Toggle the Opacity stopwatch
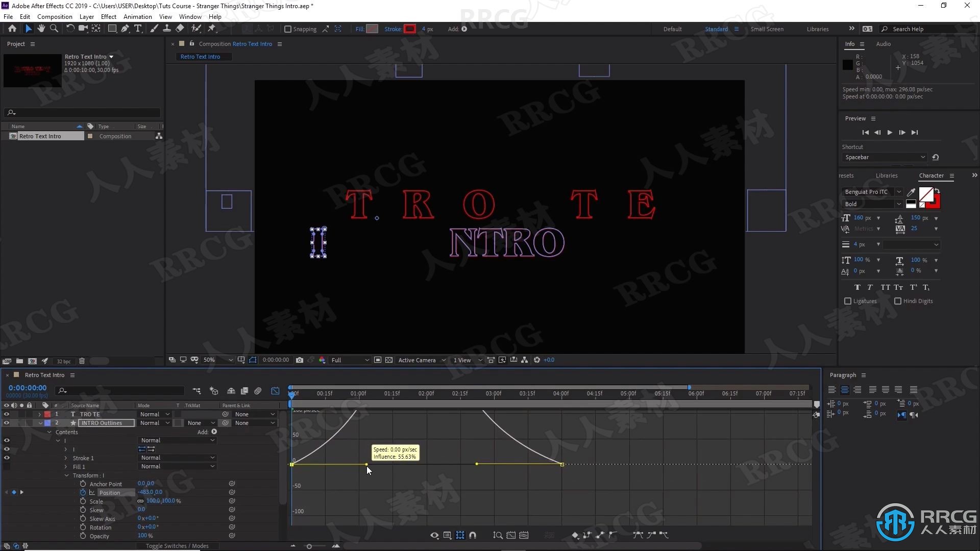The width and height of the screenshot is (980, 551). tap(83, 536)
